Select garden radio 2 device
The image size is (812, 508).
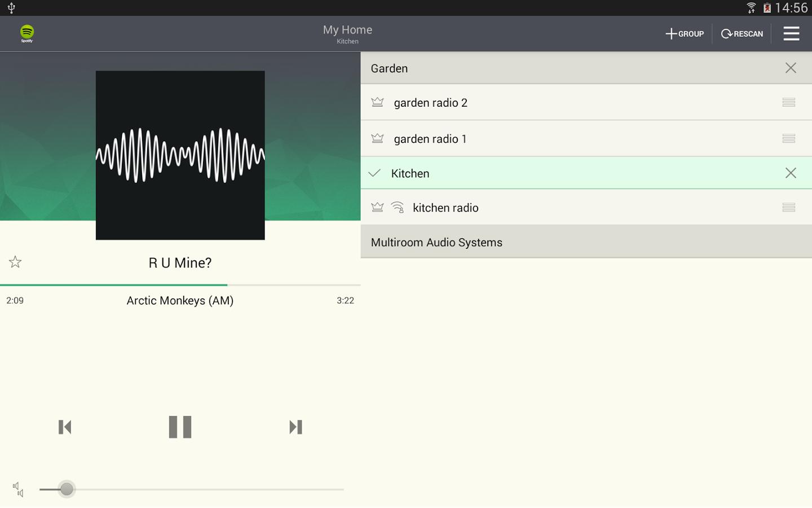[586, 102]
